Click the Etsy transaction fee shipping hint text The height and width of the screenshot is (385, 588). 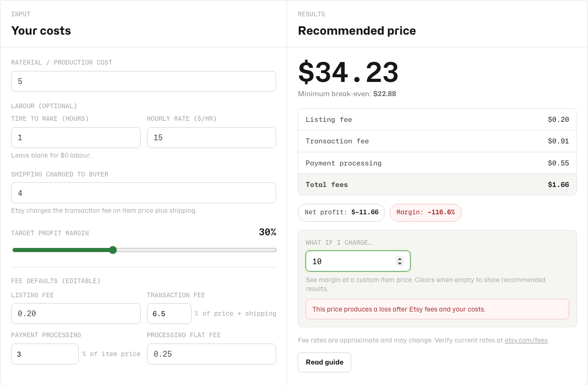point(104,211)
